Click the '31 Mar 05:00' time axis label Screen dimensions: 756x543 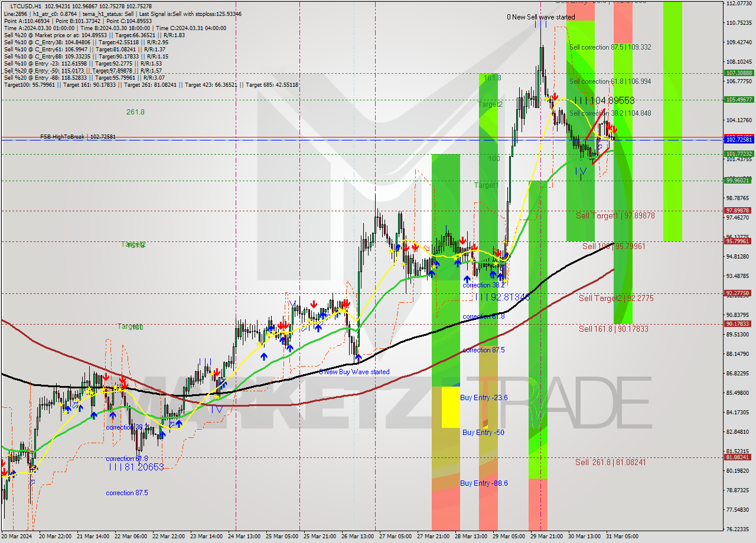623,537
